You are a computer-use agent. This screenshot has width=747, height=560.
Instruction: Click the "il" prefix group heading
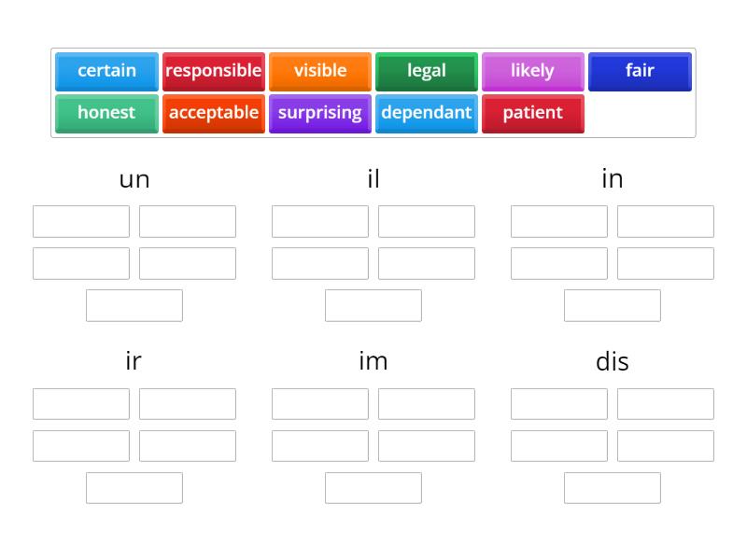point(373,179)
